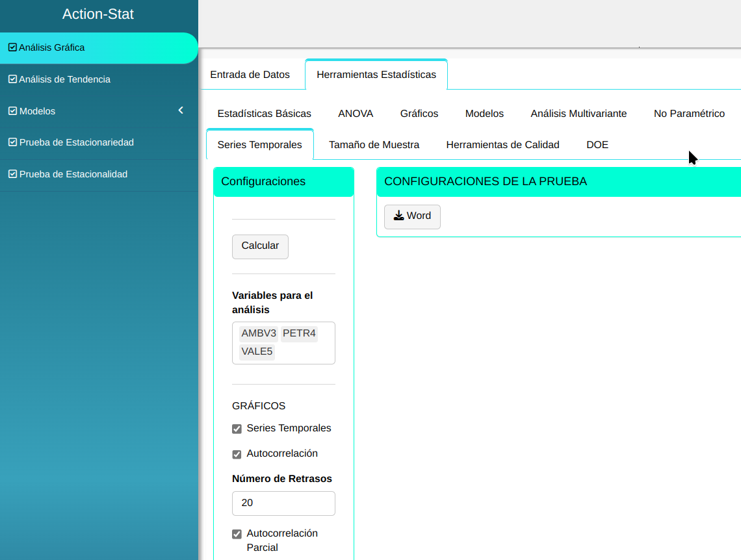The height and width of the screenshot is (560, 741).
Task: Open the Tamaño de Muestra tab
Action: (374, 145)
